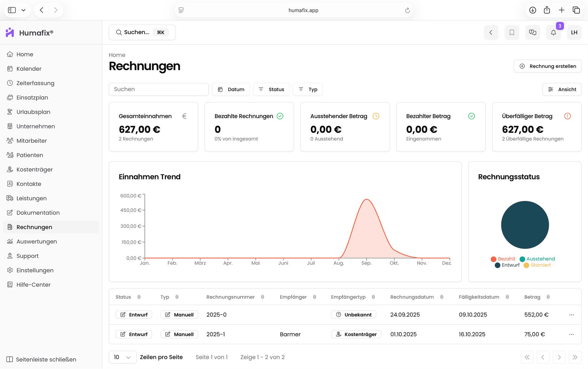Open the Auswertungen reports page

pyautogui.click(x=36, y=241)
